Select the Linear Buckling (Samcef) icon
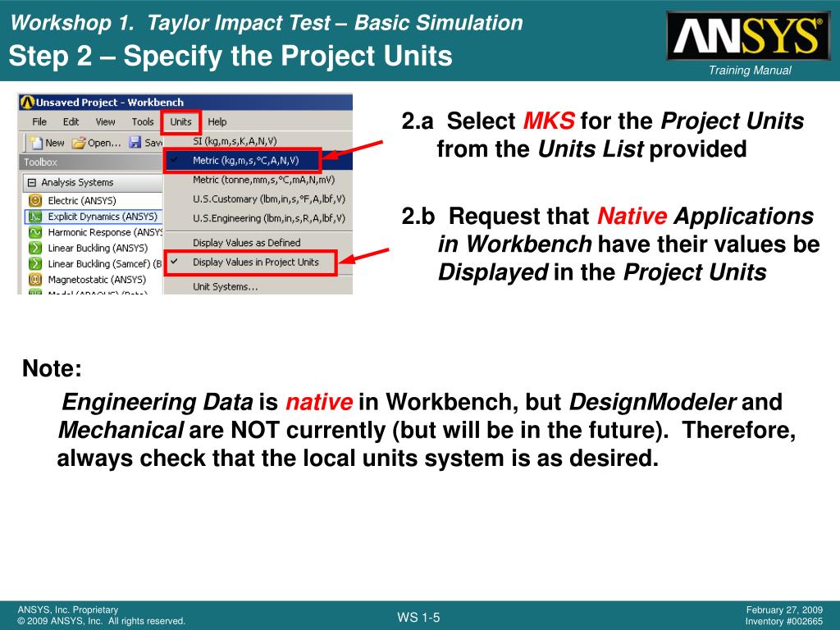Viewport: 840px width, 630px height. coord(35,263)
